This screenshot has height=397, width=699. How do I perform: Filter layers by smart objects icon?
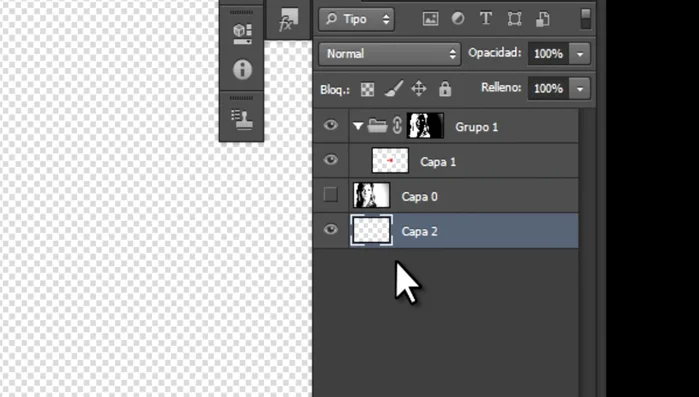pyautogui.click(x=542, y=19)
